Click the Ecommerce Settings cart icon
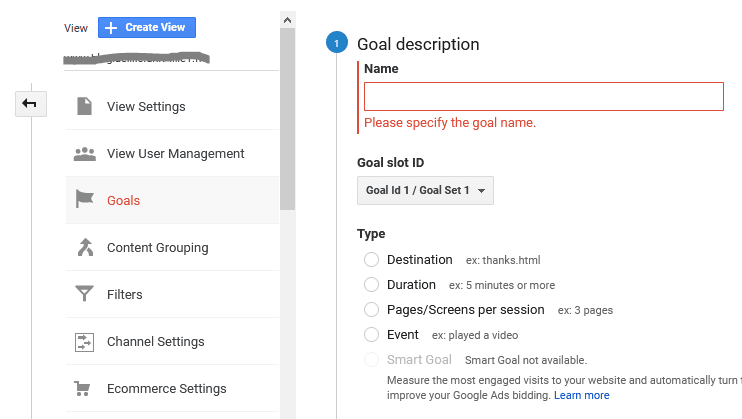 coord(84,388)
